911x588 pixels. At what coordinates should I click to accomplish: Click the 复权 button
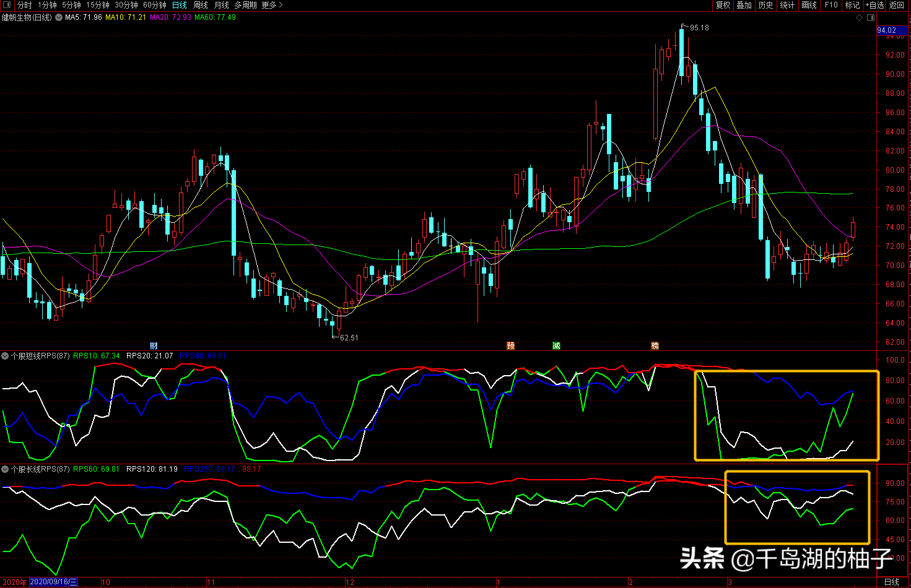click(723, 5)
